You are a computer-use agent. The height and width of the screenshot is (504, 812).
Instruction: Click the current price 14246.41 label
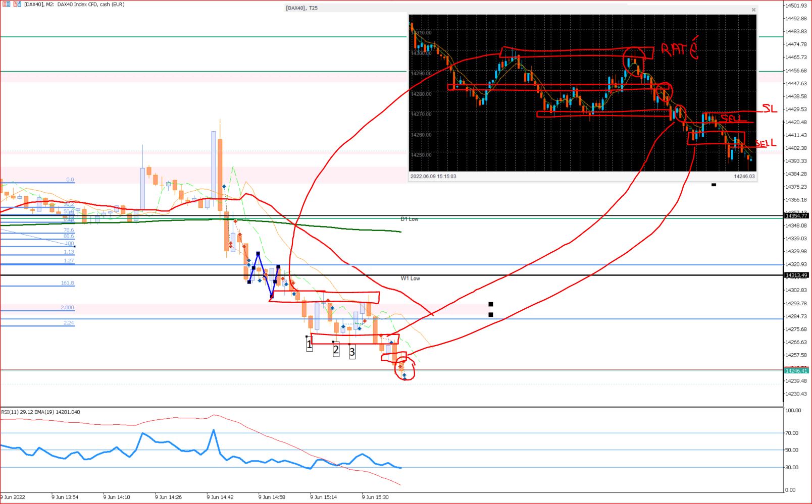[796, 371]
